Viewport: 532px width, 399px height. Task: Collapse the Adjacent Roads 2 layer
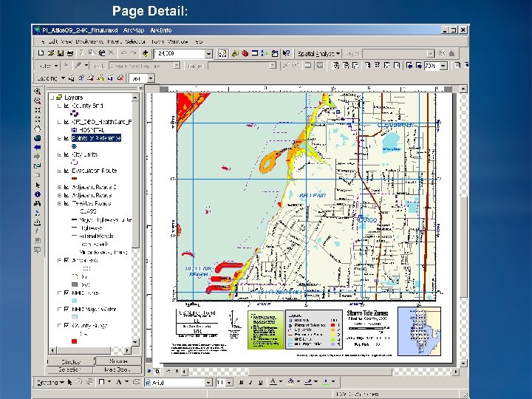[x=59, y=187]
